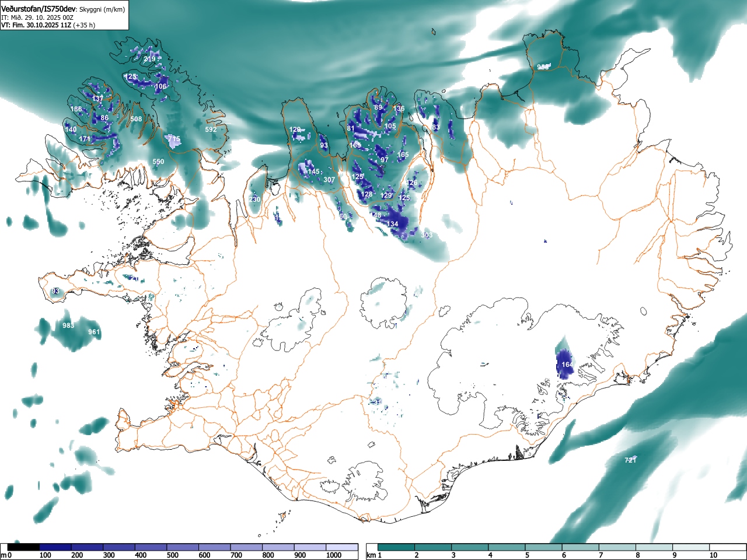Select the map value 148
747x560 pixels.
tap(375, 216)
